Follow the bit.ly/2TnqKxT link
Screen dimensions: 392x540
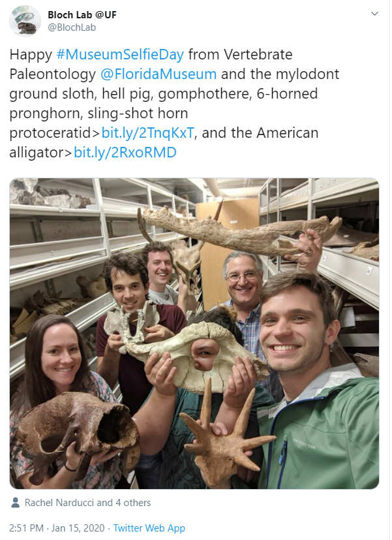tap(148, 133)
